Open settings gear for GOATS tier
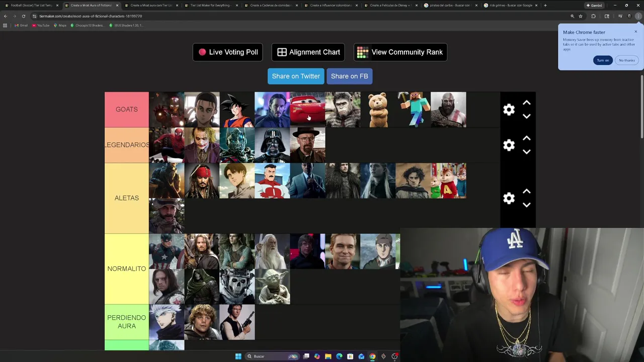This screenshot has width=644, height=362. [x=509, y=110]
